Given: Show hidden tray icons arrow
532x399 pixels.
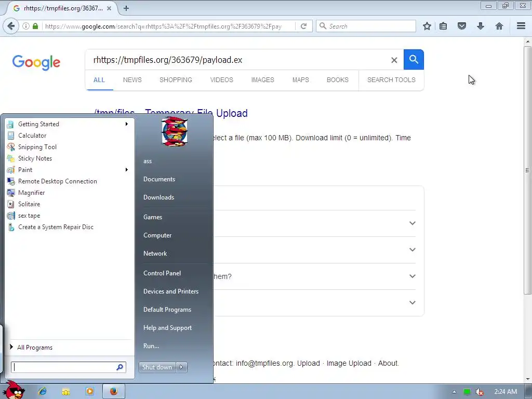Looking at the screenshot, I should pos(454,392).
